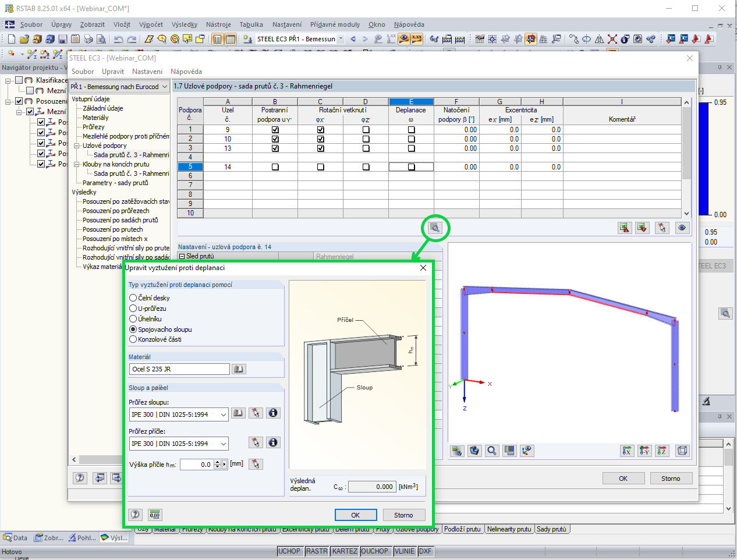Click the edit warping stiffener magnifier button below table
This screenshot has height=560, width=737.
click(435, 228)
